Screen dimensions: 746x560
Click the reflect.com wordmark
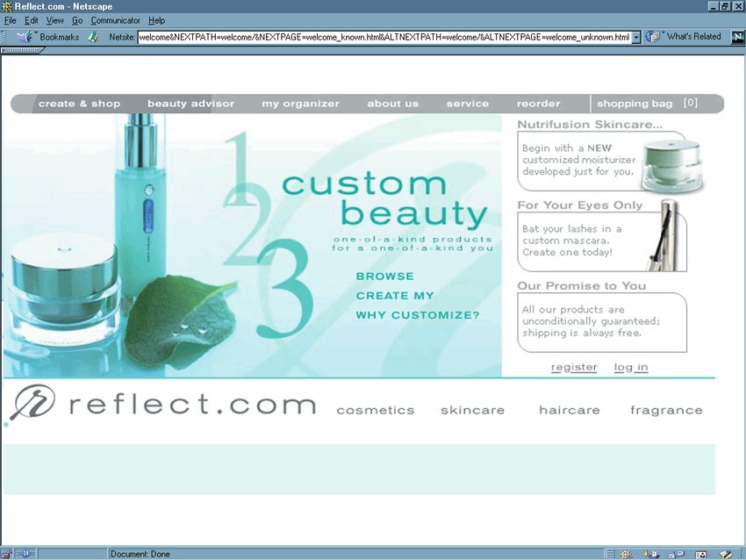[x=192, y=405]
